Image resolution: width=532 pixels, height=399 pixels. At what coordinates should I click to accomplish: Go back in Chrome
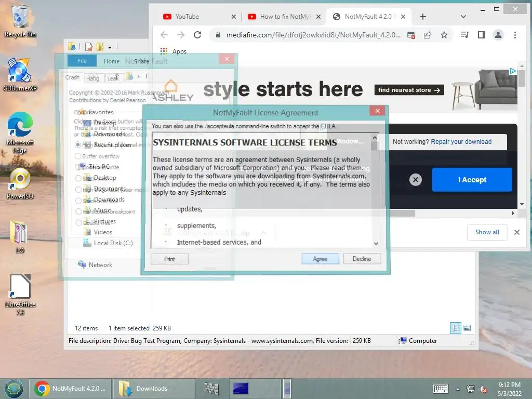(164, 35)
